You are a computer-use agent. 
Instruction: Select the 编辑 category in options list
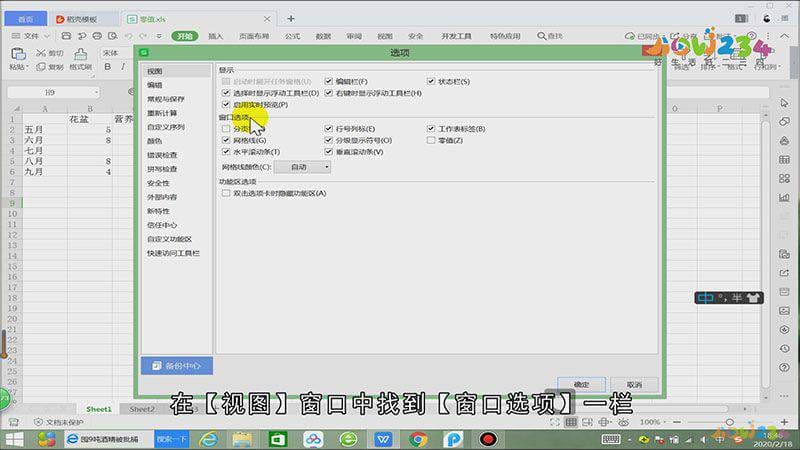point(155,85)
